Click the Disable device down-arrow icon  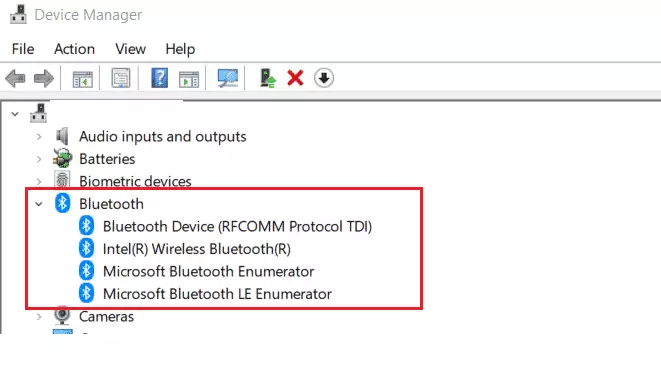(324, 78)
